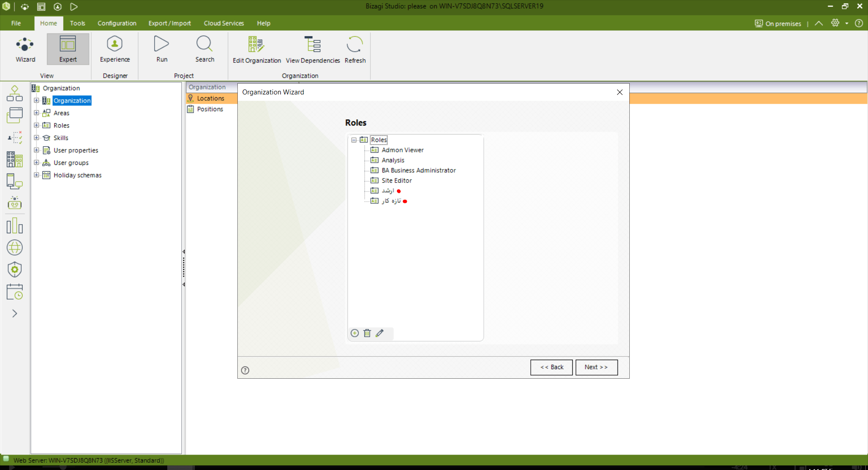
Task: Switch to Home ribbon tab
Action: (x=48, y=23)
